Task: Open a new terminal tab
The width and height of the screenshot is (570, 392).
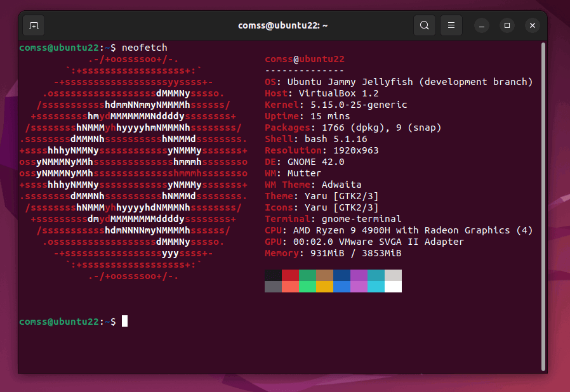Action: (x=34, y=25)
